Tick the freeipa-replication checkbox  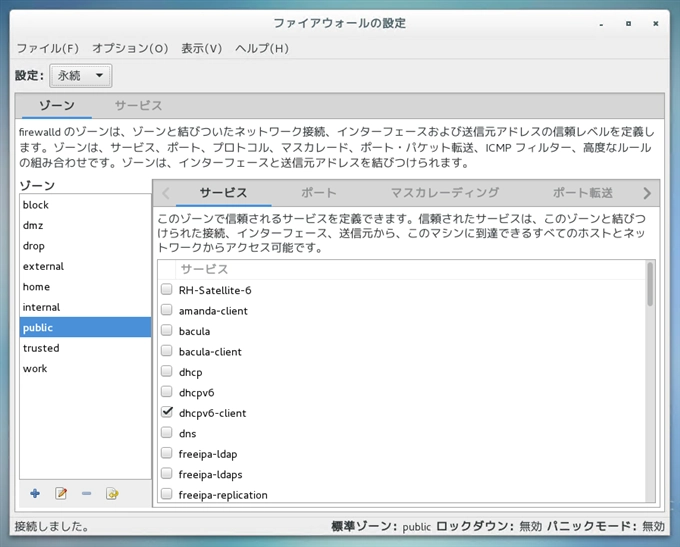click(167, 494)
